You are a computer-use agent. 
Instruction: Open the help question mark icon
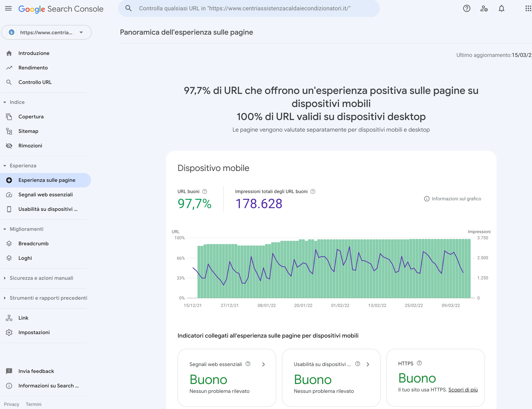(467, 9)
